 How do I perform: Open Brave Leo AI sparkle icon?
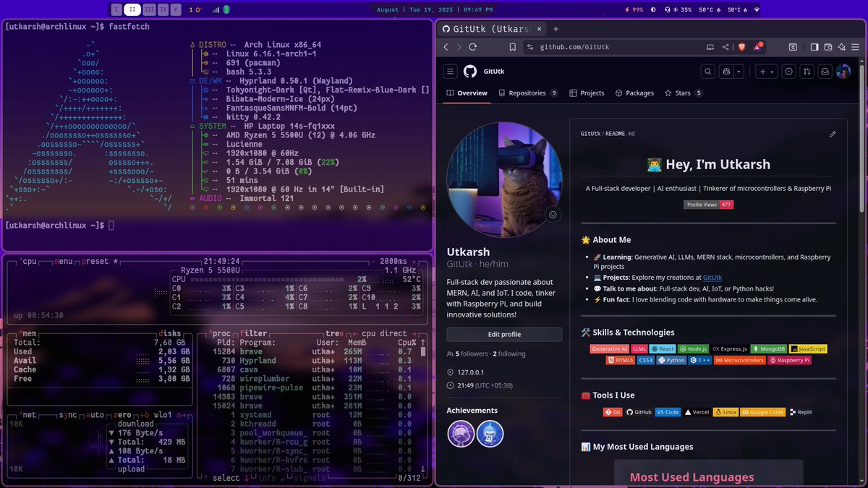(x=842, y=47)
